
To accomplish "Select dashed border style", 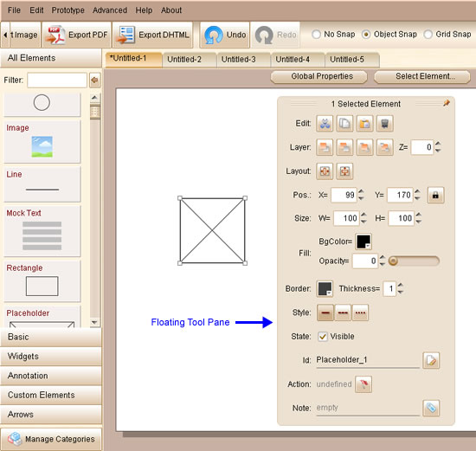I will point(343,312).
